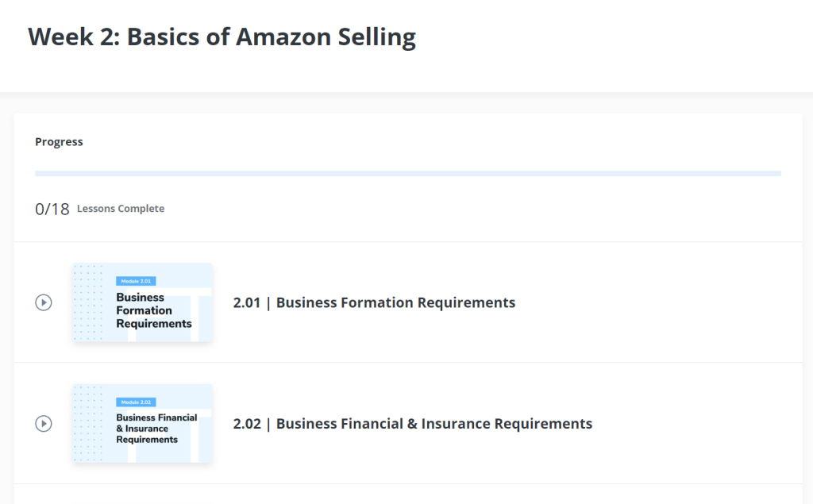Open lesson title 2.01 | Business Formation Requirements
The height and width of the screenshot is (504, 813).
pyautogui.click(x=374, y=302)
